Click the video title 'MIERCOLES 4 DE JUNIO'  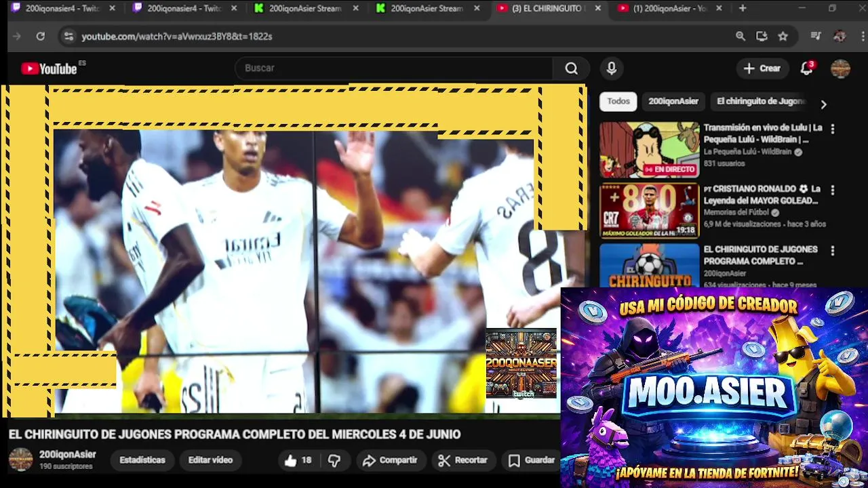(235, 434)
